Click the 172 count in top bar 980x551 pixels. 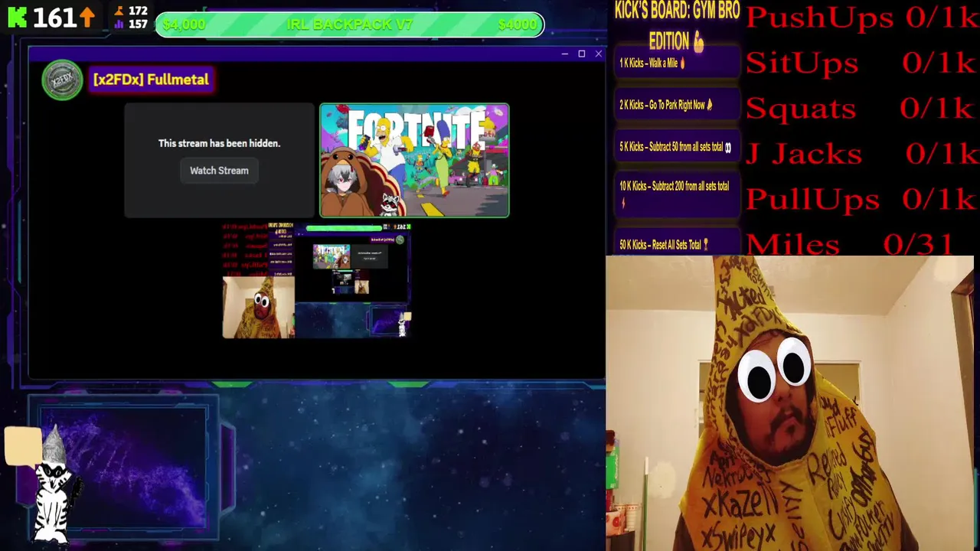tap(138, 11)
